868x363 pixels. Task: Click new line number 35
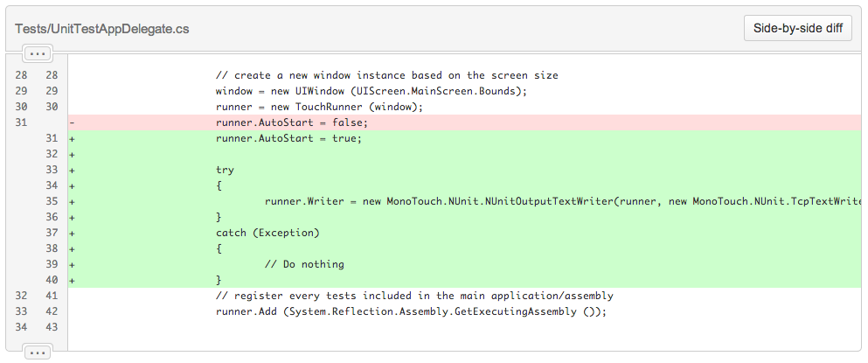tap(52, 201)
